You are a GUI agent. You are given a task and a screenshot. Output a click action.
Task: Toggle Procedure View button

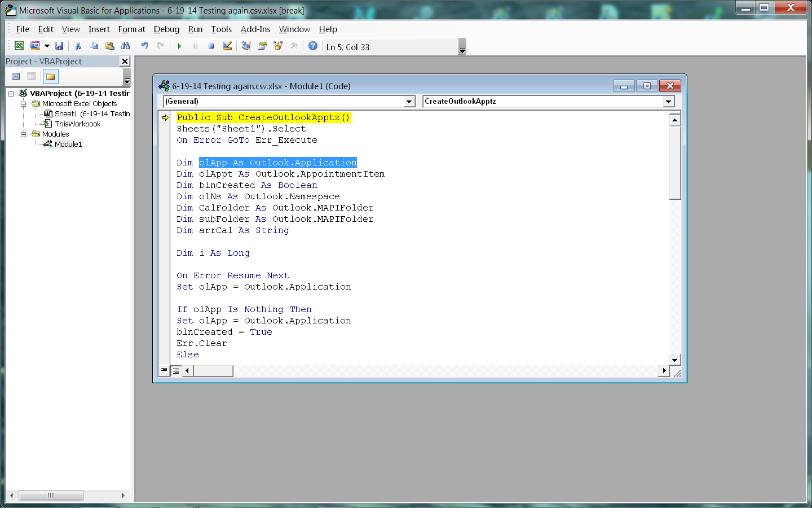[x=164, y=370]
